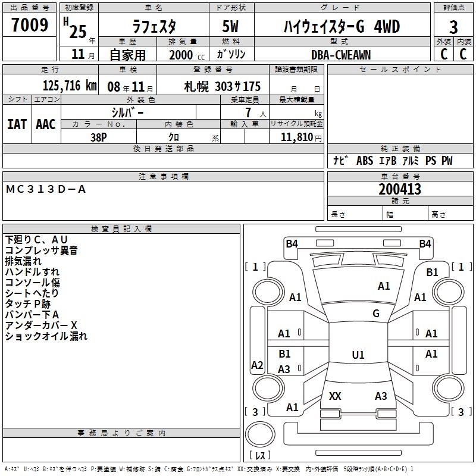Click the XX replacement mark on diagram
This screenshot has width=476, height=476.
(x=335, y=396)
